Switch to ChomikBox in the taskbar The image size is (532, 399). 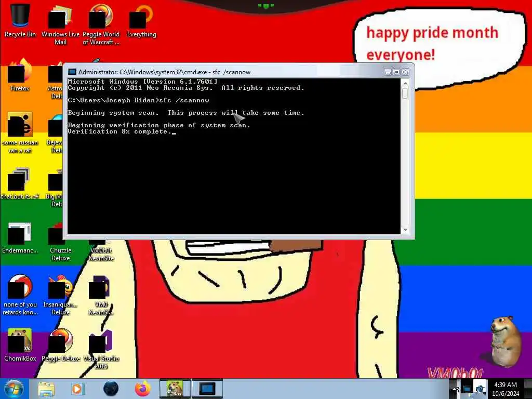[175, 389]
